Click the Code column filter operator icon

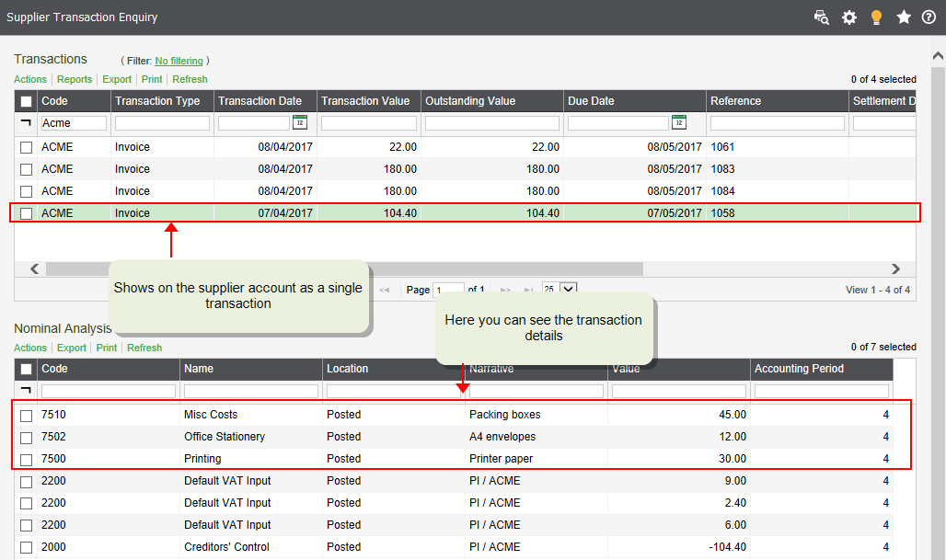point(27,122)
